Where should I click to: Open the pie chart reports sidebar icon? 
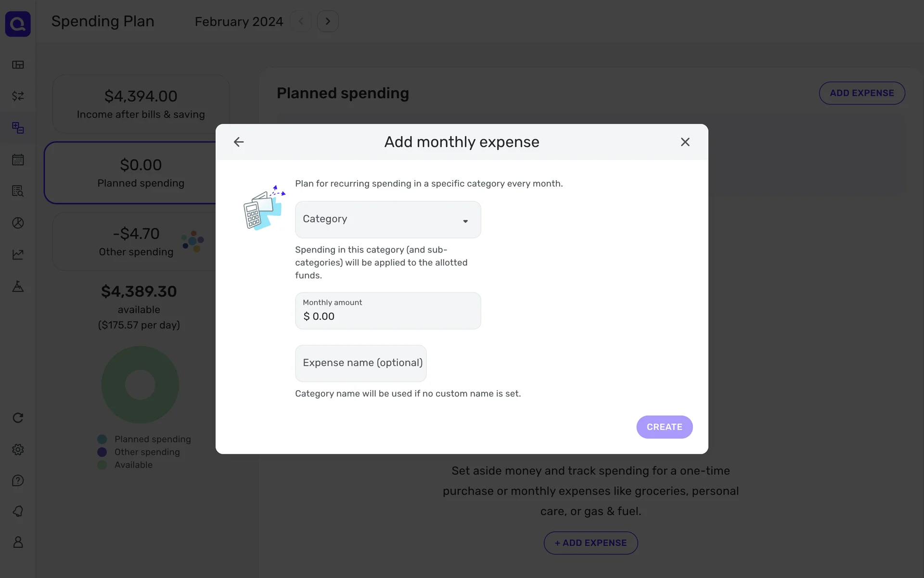click(x=18, y=223)
